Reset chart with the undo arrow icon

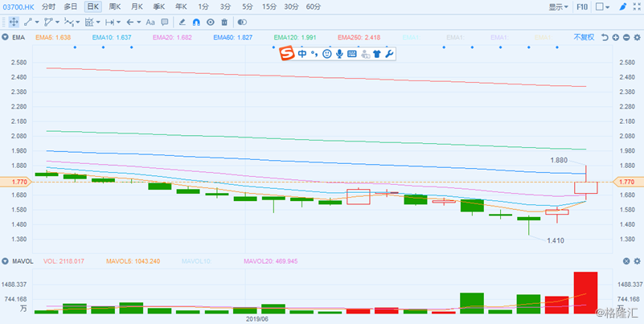605,37
